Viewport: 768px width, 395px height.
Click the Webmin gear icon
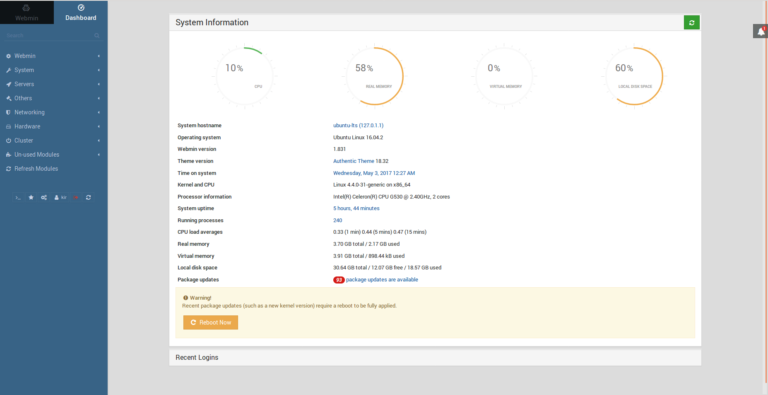8,56
